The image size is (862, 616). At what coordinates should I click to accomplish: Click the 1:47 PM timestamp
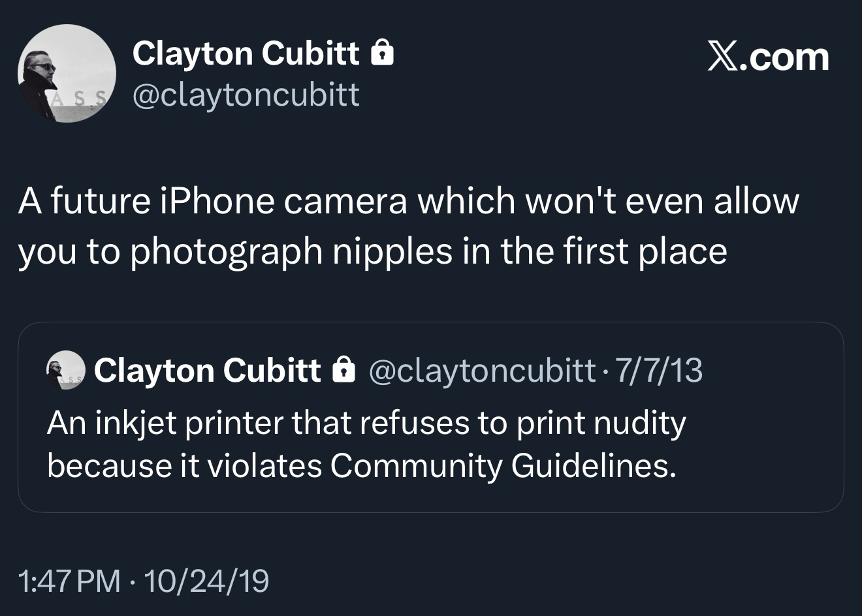point(70,581)
